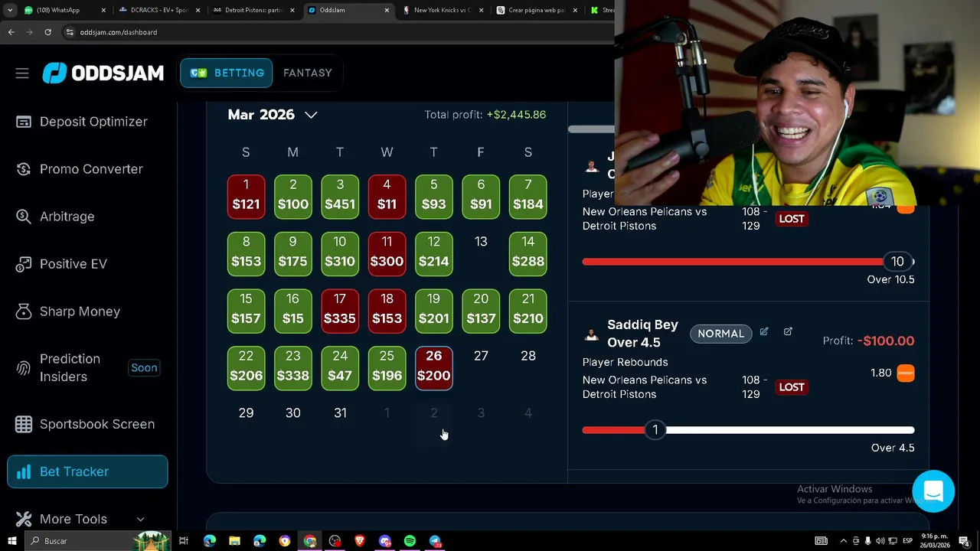The image size is (980, 551).
Task: Switch to the Betting mode tab
Action: pyautogui.click(x=227, y=73)
